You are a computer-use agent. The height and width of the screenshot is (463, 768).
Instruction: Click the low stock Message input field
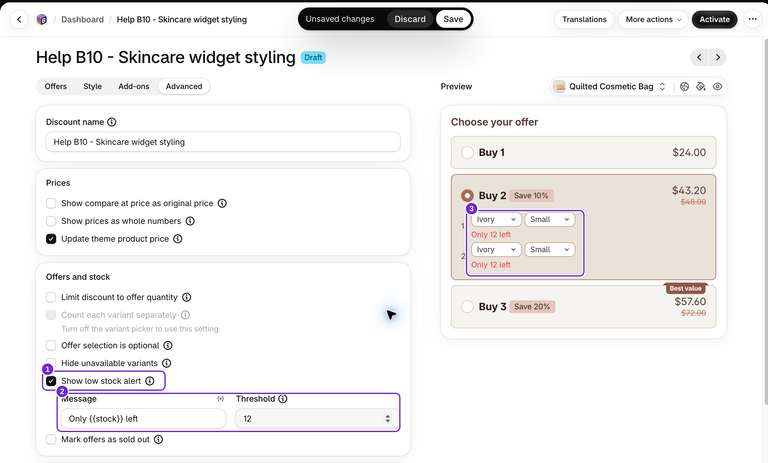[x=143, y=419]
